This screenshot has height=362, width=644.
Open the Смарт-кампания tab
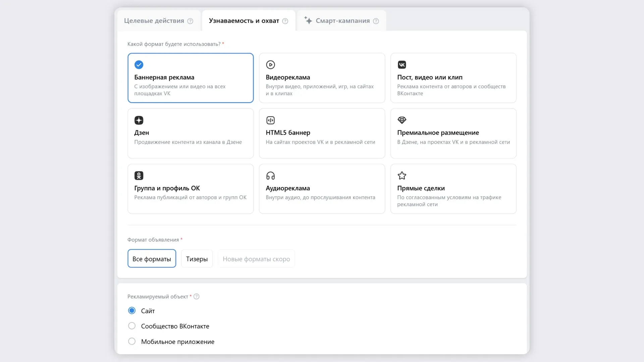click(341, 21)
